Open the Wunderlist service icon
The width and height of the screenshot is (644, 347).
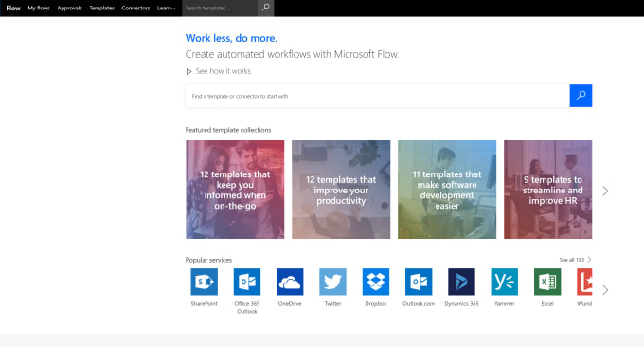pos(584,282)
